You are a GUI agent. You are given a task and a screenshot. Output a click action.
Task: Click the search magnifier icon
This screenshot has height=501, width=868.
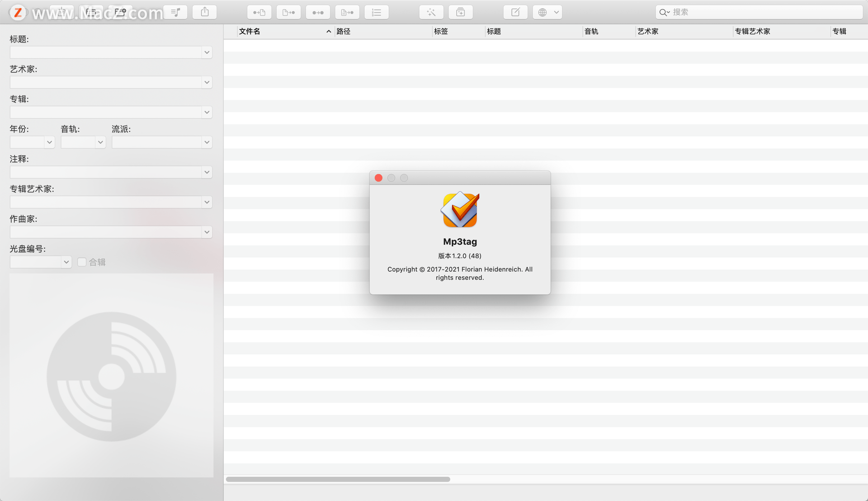[x=664, y=12]
